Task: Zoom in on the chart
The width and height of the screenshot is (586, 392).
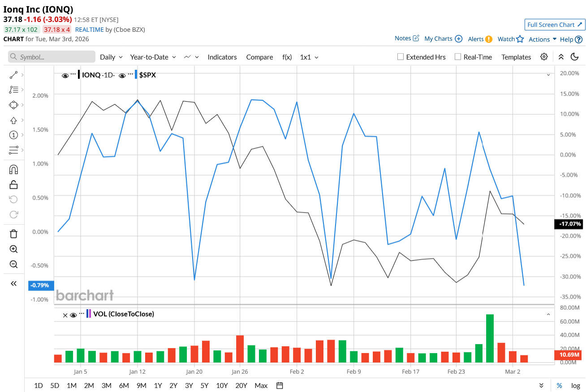Action: click(x=13, y=249)
